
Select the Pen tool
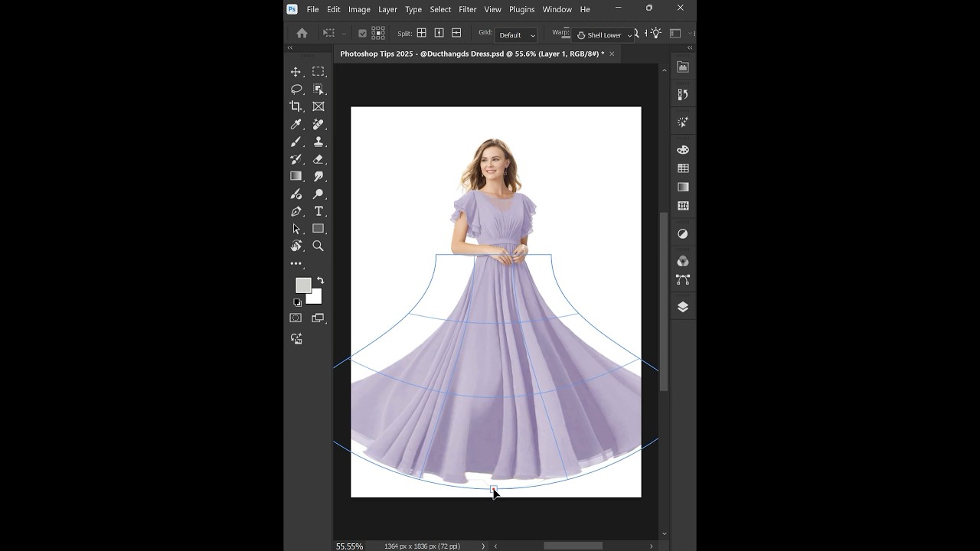click(x=296, y=211)
